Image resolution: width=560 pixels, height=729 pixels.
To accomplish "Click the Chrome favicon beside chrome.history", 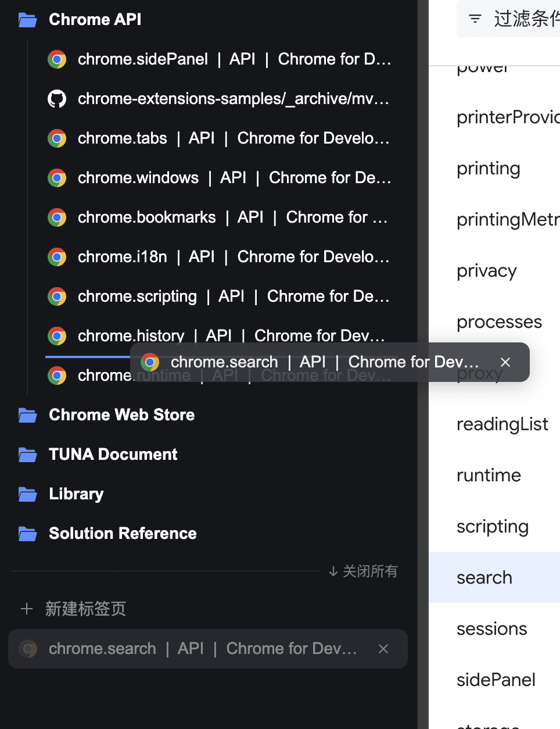I will 57,336.
